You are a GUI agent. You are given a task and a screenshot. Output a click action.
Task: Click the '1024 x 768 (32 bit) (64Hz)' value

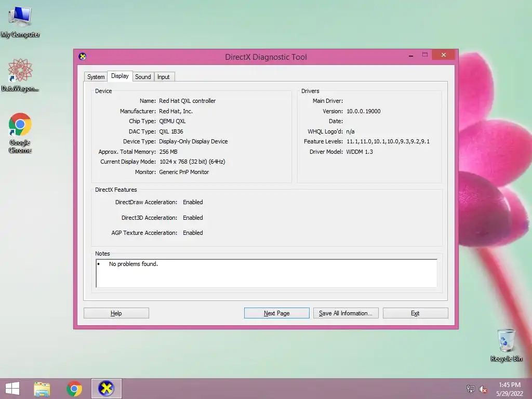[x=192, y=162]
